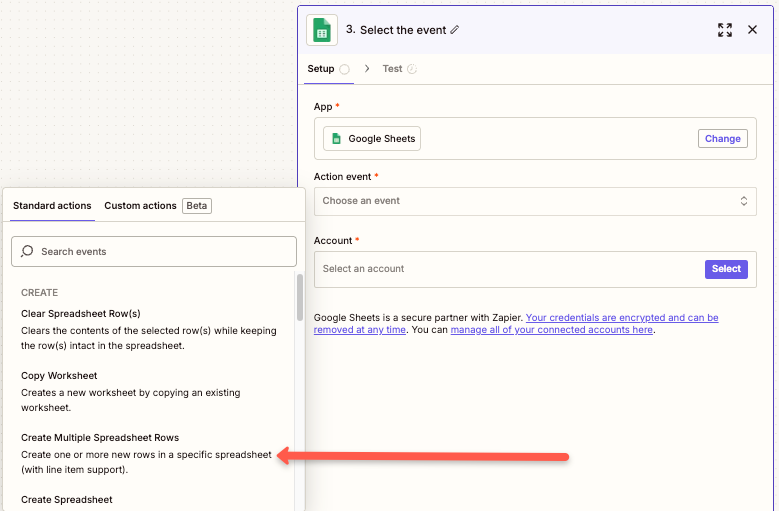Switch to the Test tab
The height and width of the screenshot is (511, 779).
click(399, 69)
